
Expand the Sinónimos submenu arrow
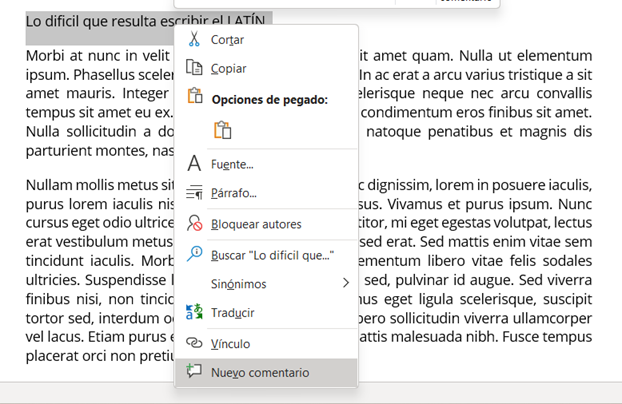pyautogui.click(x=346, y=283)
